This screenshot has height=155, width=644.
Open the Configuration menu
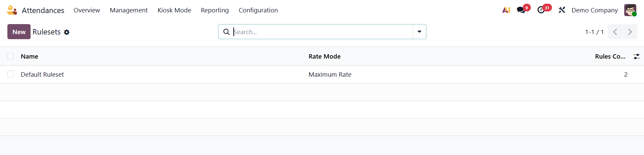(258, 10)
